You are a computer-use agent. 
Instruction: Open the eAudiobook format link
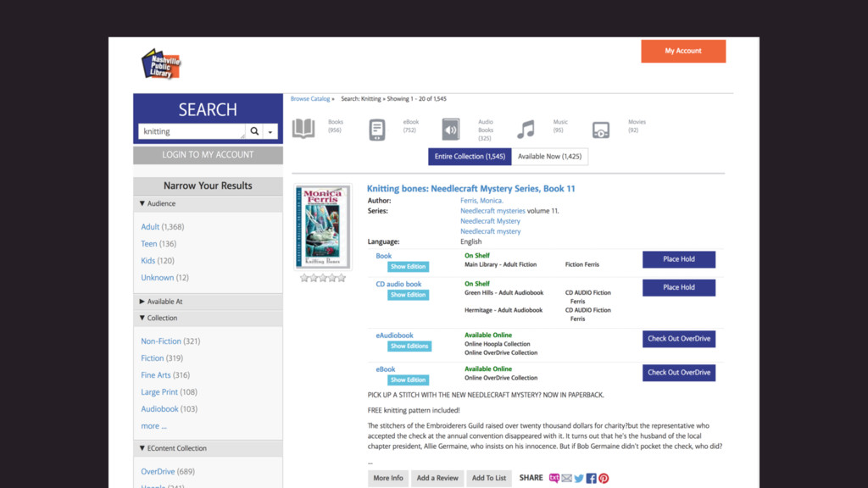tap(394, 335)
